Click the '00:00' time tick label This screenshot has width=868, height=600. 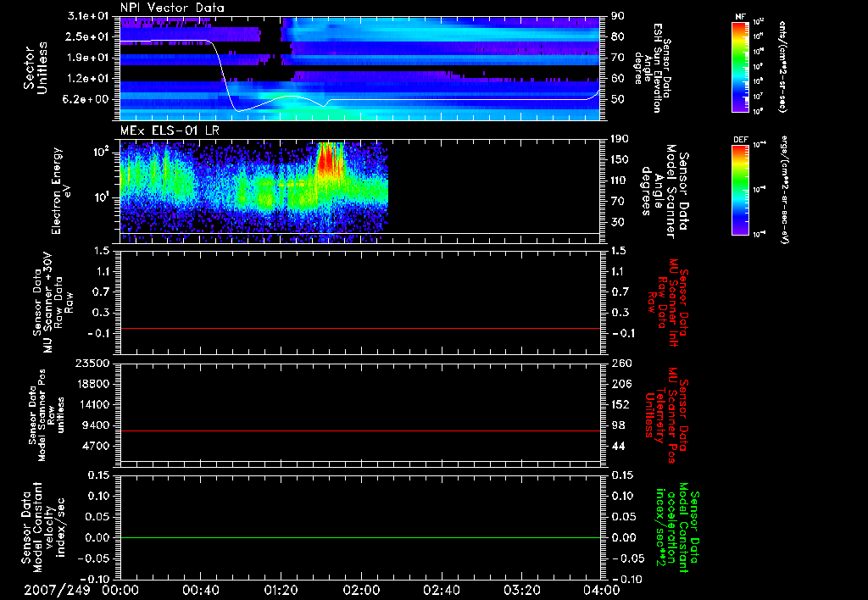point(120,590)
